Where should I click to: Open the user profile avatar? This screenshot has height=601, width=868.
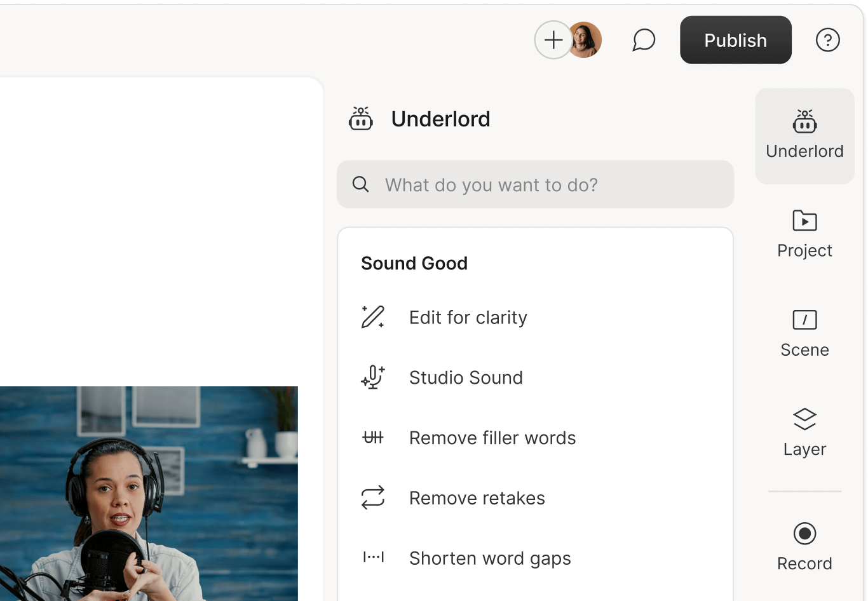pos(586,40)
